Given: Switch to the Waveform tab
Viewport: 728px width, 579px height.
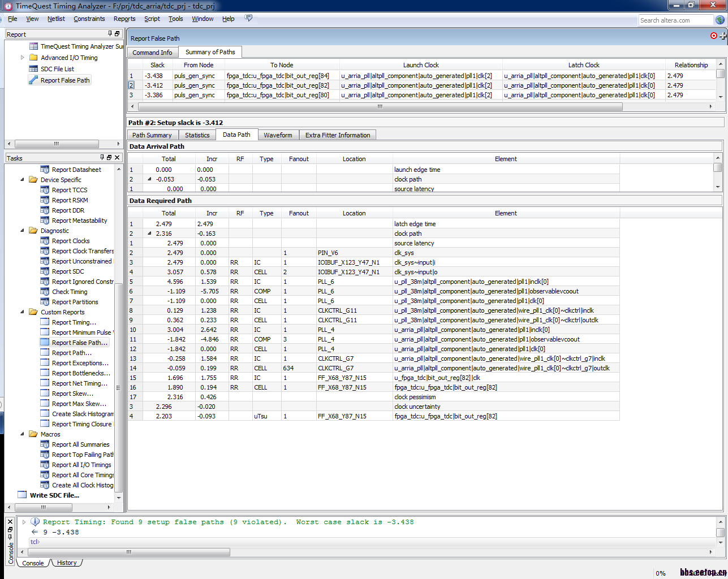Looking at the screenshot, I should tap(277, 135).
